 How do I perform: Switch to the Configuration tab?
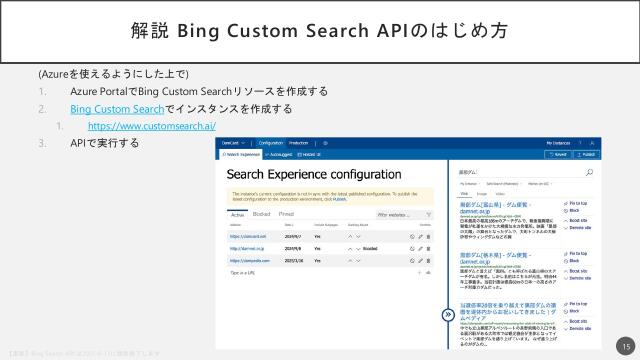point(271,143)
